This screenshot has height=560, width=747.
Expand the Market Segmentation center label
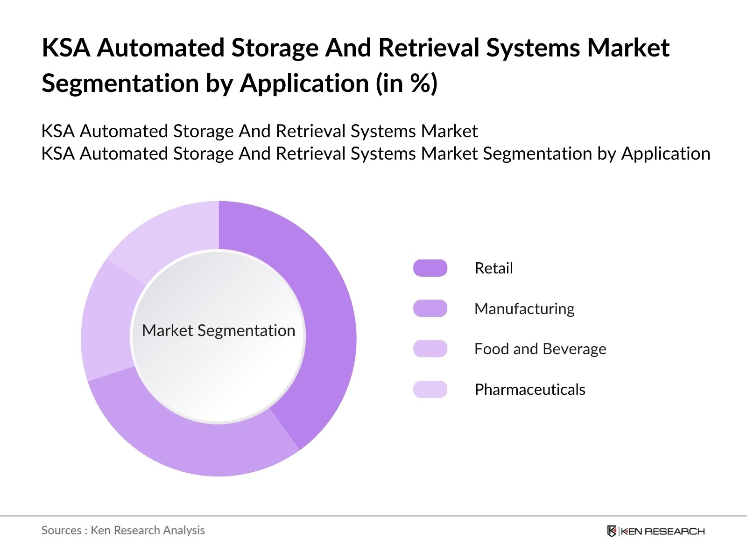(x=218, y=331)
